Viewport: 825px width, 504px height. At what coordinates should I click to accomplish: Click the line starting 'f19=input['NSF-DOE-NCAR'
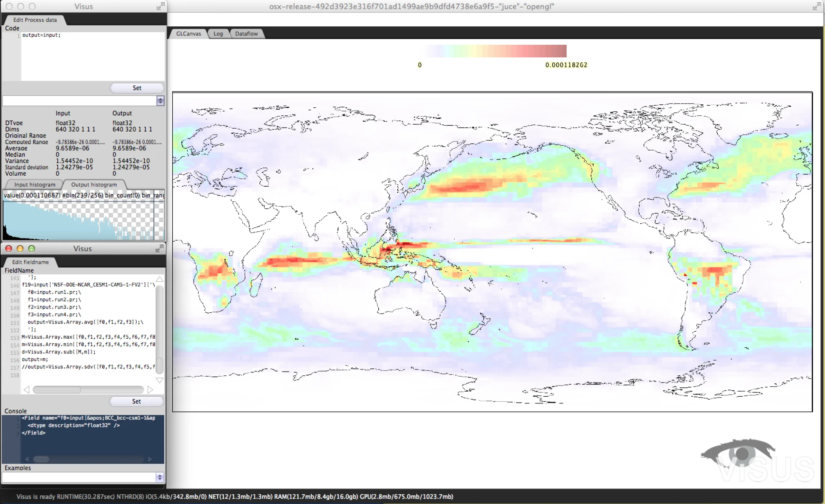pyautogui.click(x=88, y=285)
